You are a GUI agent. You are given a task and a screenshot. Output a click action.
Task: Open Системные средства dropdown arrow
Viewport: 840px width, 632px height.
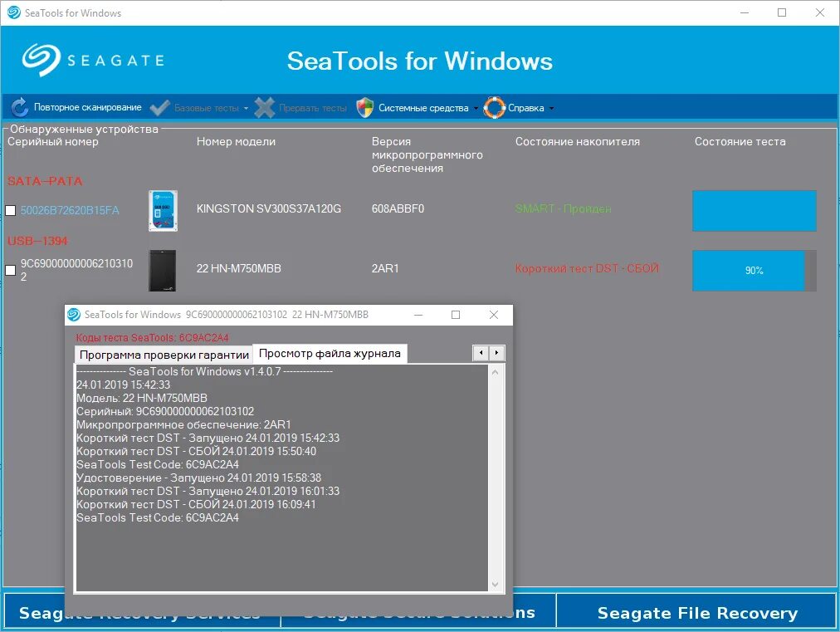[476, 108]
